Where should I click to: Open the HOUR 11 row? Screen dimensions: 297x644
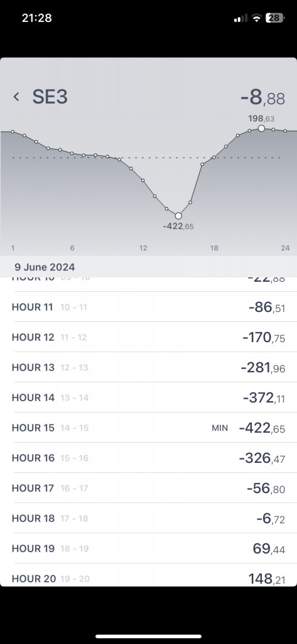[x=148, y=307]
